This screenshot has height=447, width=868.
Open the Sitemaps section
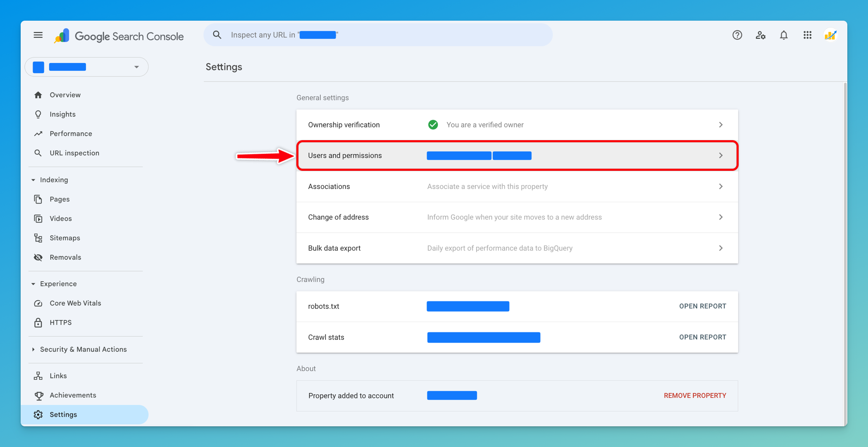65,238
